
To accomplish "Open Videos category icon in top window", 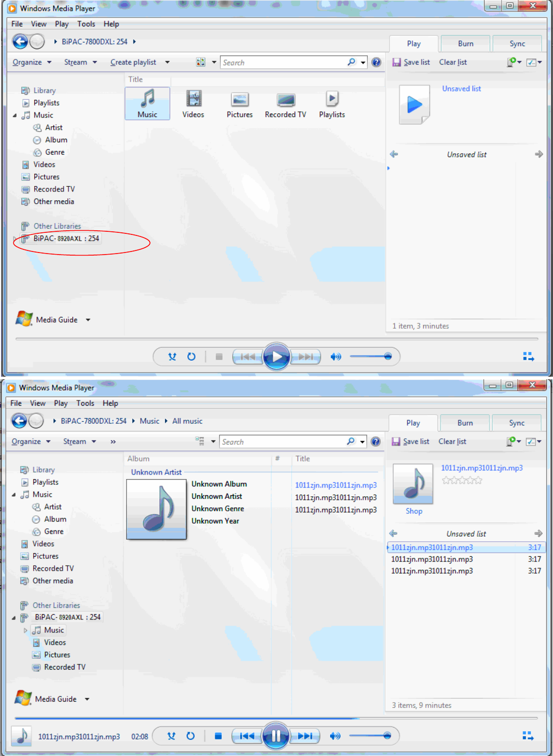I will click(193, 103).
